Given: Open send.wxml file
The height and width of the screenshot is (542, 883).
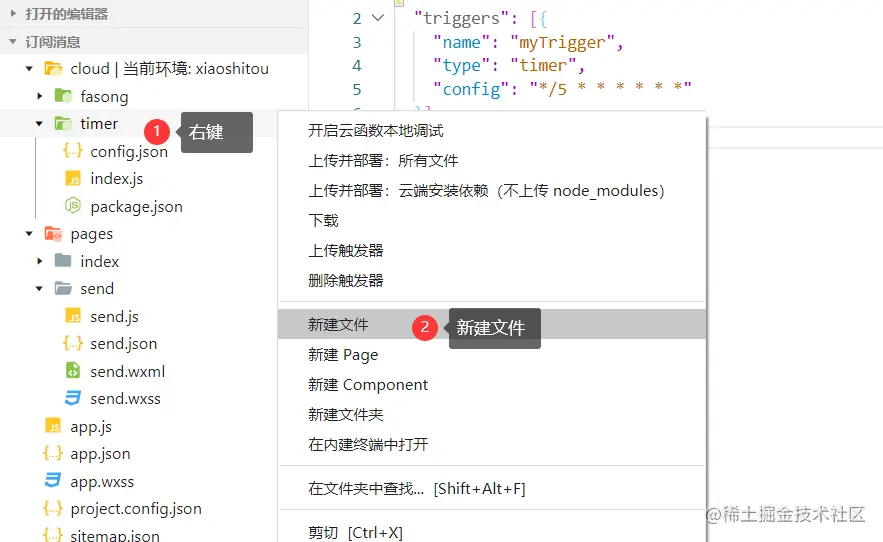Looking at the screenshot, I should (127, 371).
